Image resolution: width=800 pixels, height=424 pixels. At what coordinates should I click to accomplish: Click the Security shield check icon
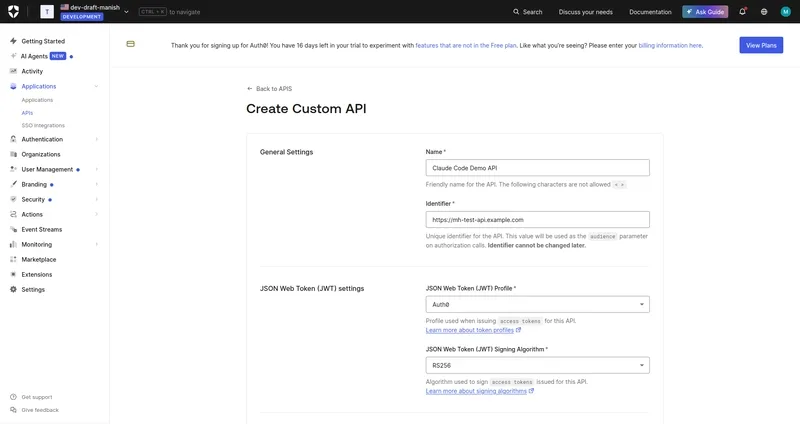coord(13,199)
